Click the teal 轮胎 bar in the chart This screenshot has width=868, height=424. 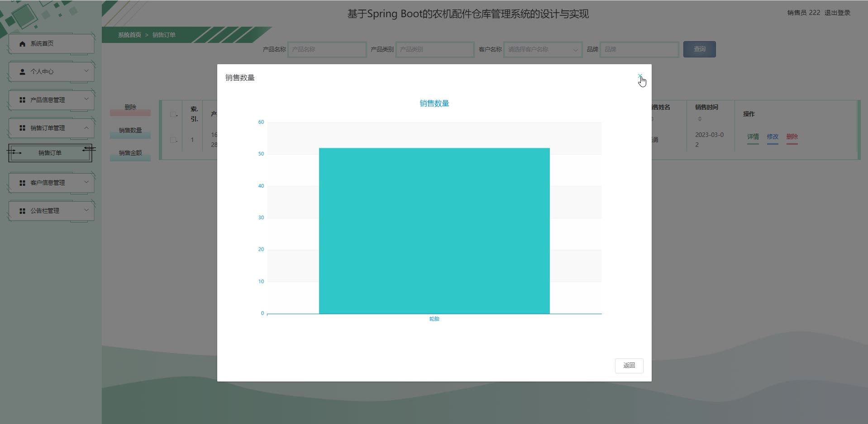(x=434, y=231)
